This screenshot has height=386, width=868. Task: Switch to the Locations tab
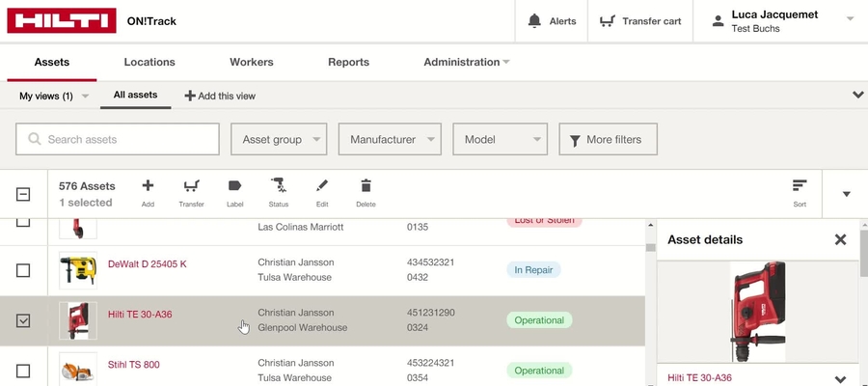click(149, 62)
